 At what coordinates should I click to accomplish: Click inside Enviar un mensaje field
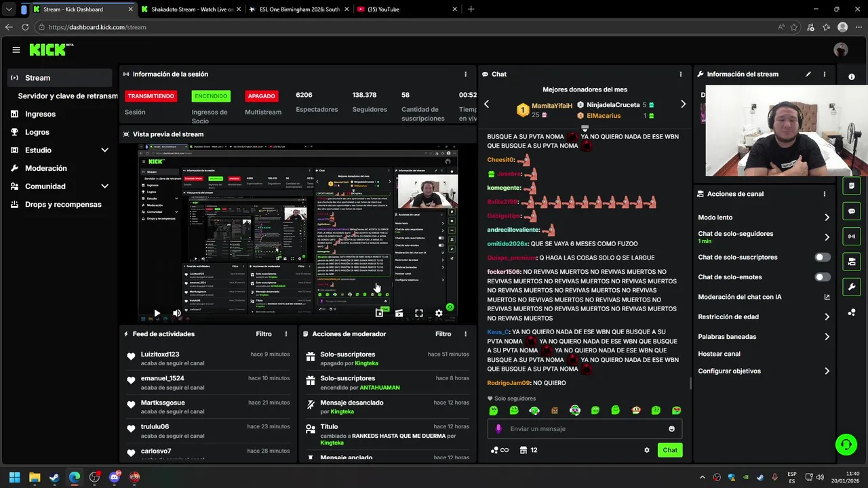point(585,428)
